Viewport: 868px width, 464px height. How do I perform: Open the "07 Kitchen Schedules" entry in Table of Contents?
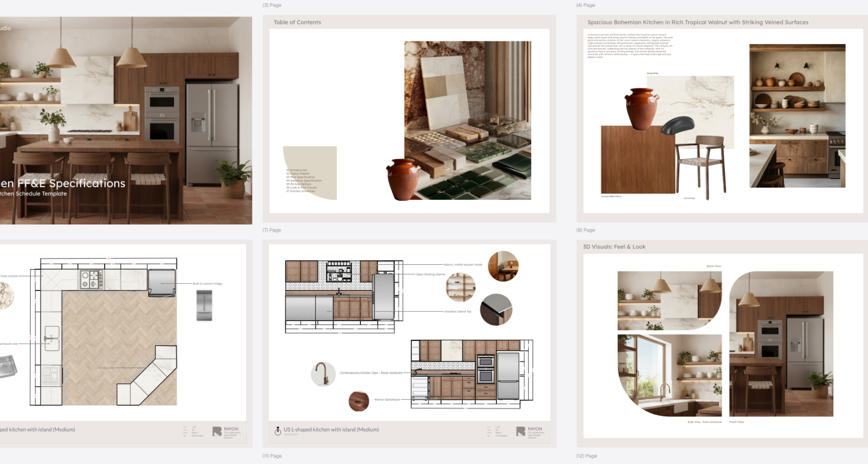coord(302,191)
